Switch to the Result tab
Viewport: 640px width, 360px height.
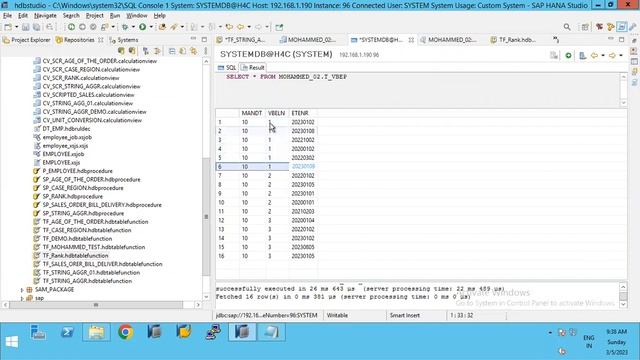pos(253,67)
